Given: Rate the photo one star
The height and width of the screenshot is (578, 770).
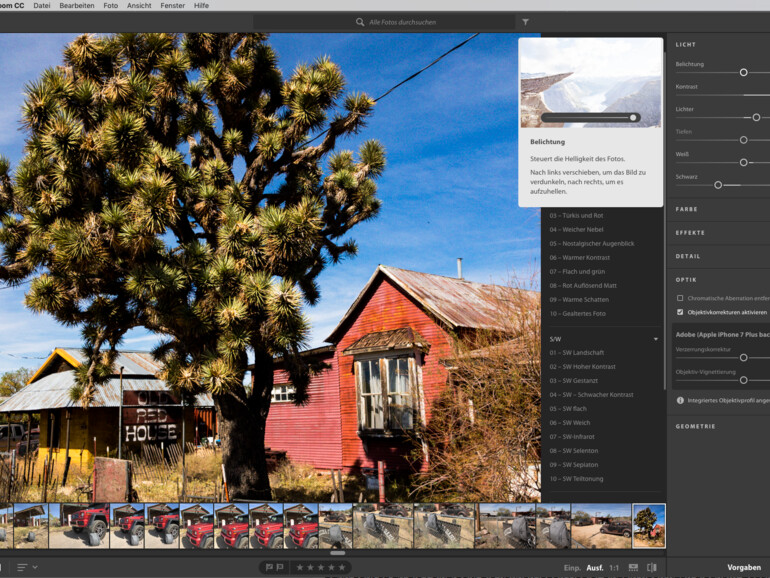Looking at the screenshot, I should pyautogui.click(x=300, y=567).
